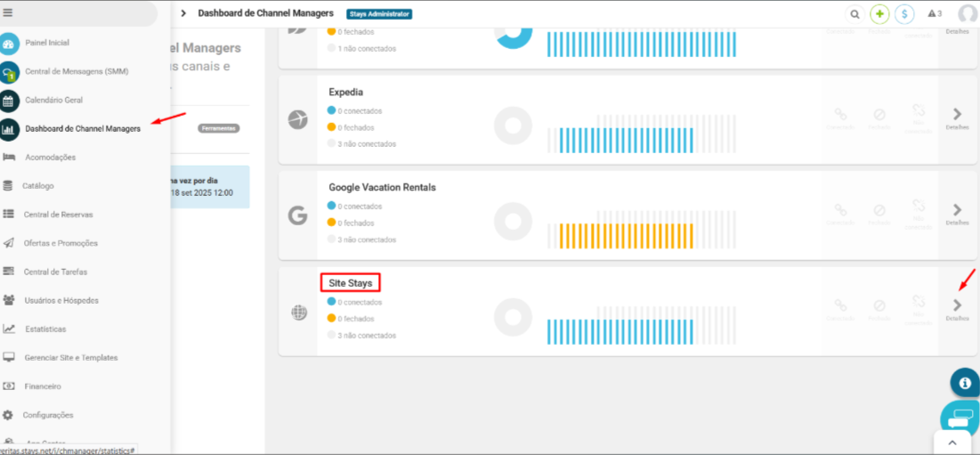This screenshot has width=980, height=455.
Task: Expand Expedia details chevron
Action: tap(957, 114)
